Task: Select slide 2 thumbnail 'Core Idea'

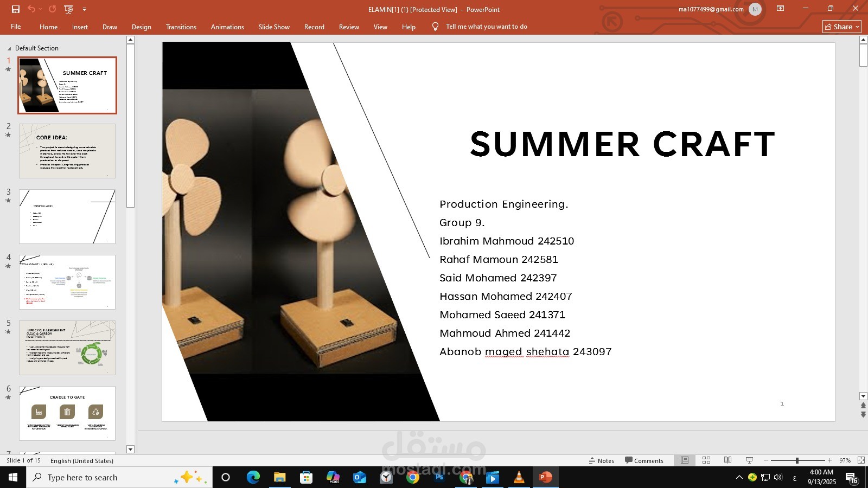Action: (x=67, y=151)
